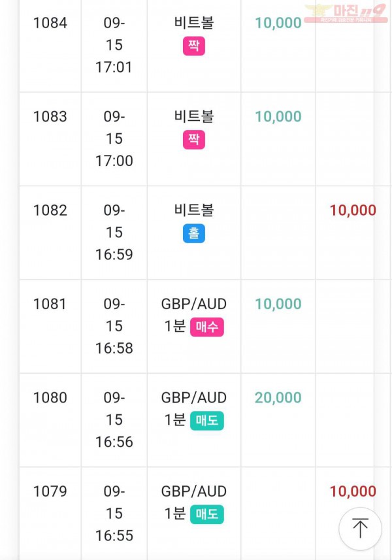
Task: Click the green 매도 badge in row 1080
Action: coord(207,421)
